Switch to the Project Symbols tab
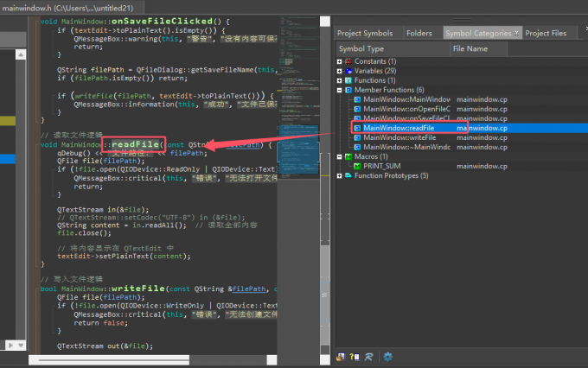 (x=365, y=34)
